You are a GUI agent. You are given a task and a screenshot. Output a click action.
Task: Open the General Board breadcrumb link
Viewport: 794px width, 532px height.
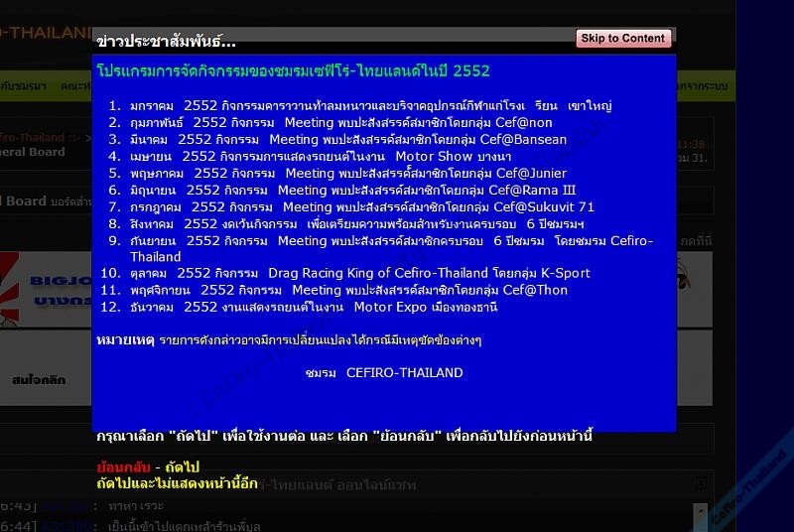tap(33, 152)
